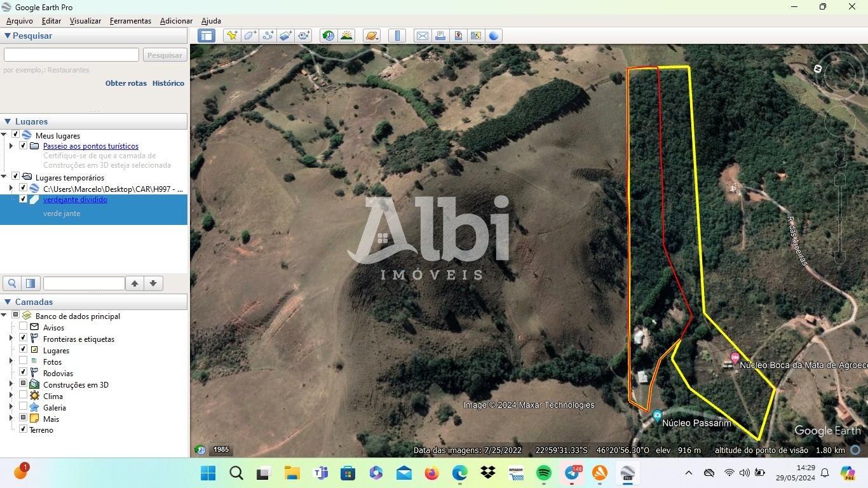Click the Núcleo Passarim map pin

657,416
